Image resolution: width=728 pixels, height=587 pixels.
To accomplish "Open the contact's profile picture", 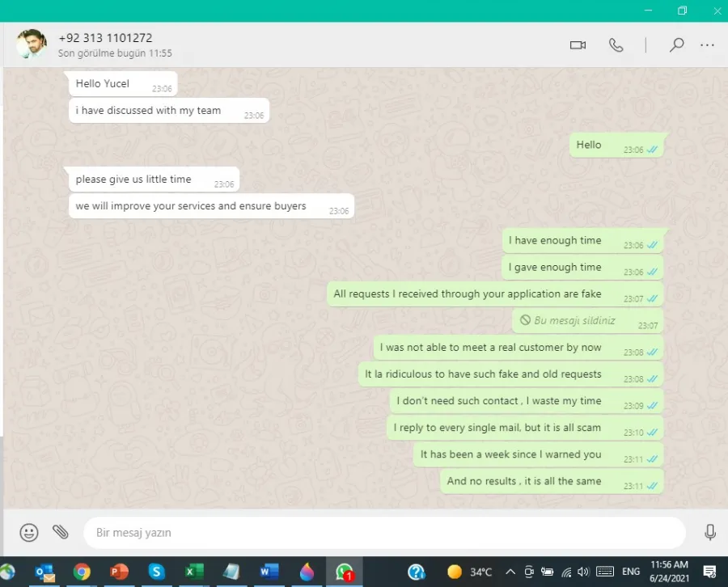I will click(32, 44).
